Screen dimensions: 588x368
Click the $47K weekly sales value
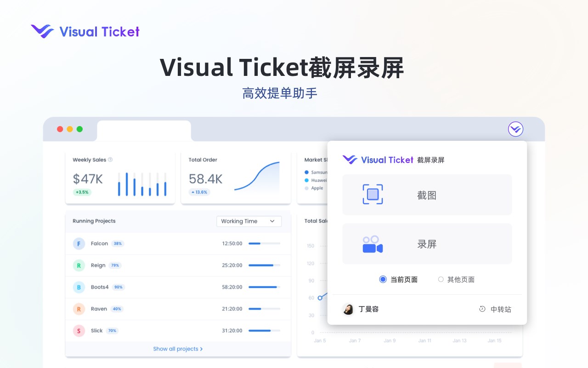88,178
